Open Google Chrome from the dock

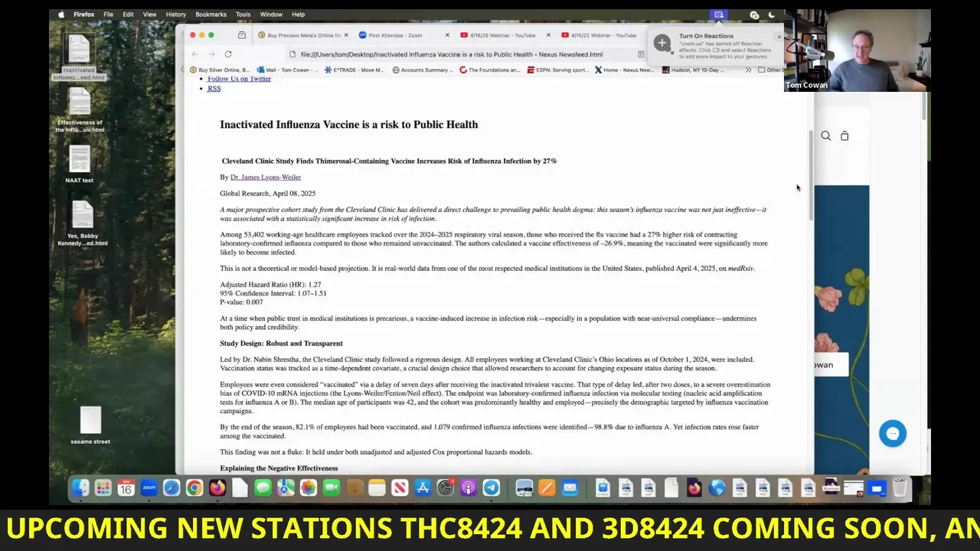194,488
